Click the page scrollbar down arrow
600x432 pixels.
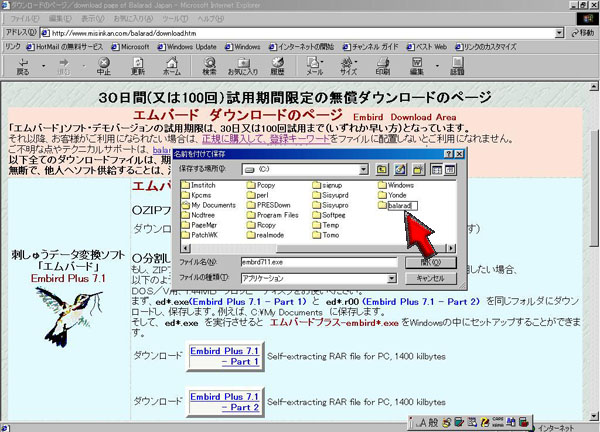(x=593, y=416)
